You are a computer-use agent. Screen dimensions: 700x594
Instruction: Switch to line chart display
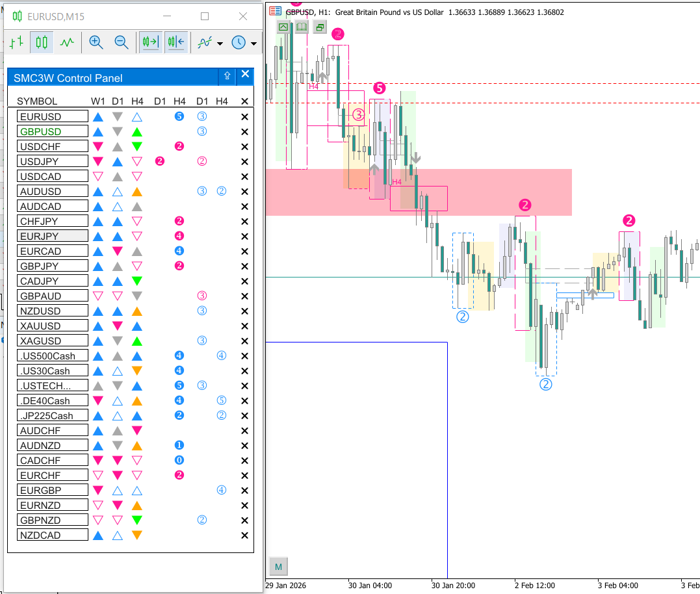67,43
